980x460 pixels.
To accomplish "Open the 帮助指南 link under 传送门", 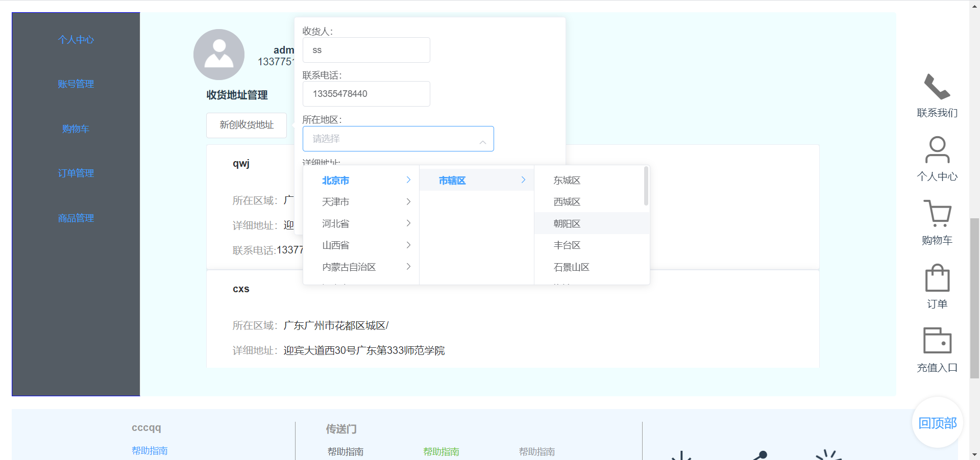I will click(345, 451).
